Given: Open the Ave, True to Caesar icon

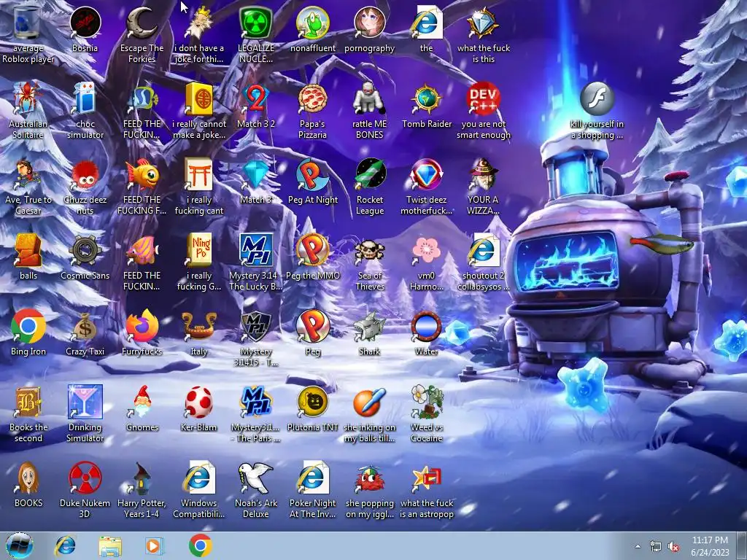Looking at the screenshot, I should coord(28,174).
